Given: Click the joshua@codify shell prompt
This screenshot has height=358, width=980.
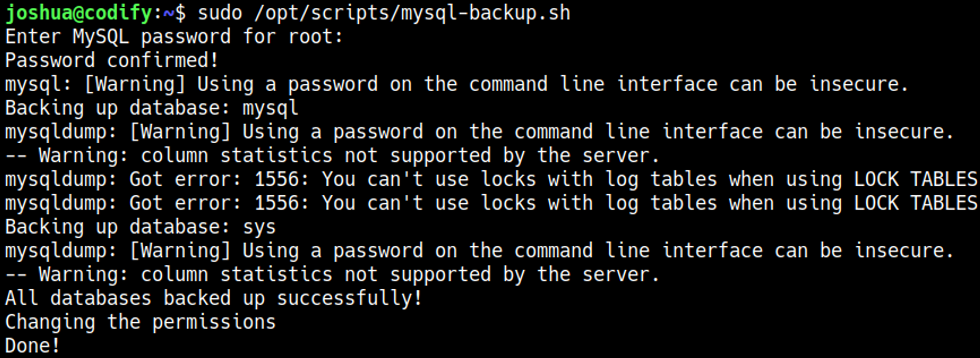Looking at the screenshot, I should coord(78,13).
